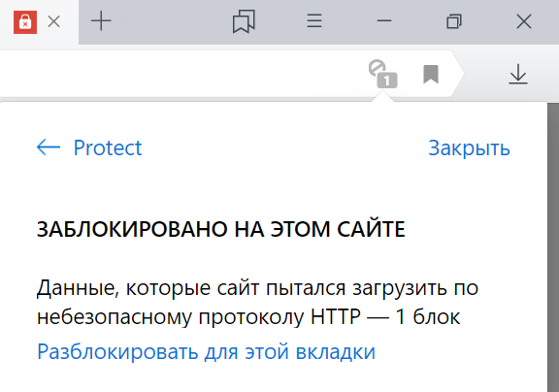
Task: Open the downloads arrow icon
Action: (517, 74)
